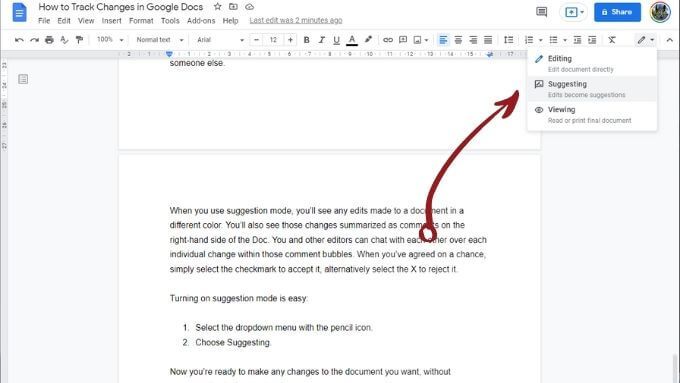Toggle bold formatting
Viewport: 680px width, 383px height.
[x=306, y=40]
